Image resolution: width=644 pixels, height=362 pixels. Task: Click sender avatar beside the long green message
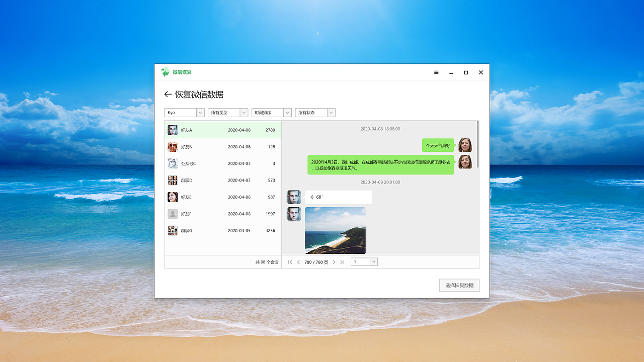(465, 162)
